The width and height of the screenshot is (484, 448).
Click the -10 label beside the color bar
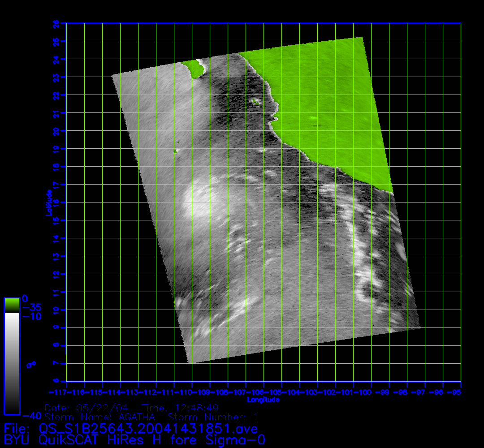click(31, 317)
